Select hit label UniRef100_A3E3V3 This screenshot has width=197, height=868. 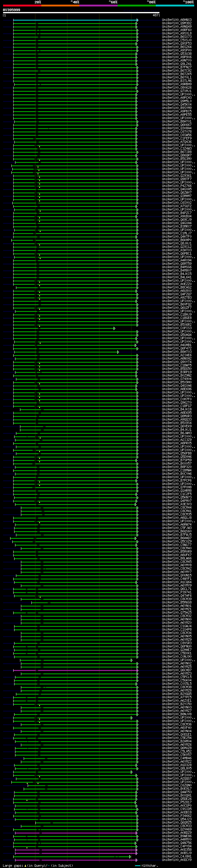[177, 504]
